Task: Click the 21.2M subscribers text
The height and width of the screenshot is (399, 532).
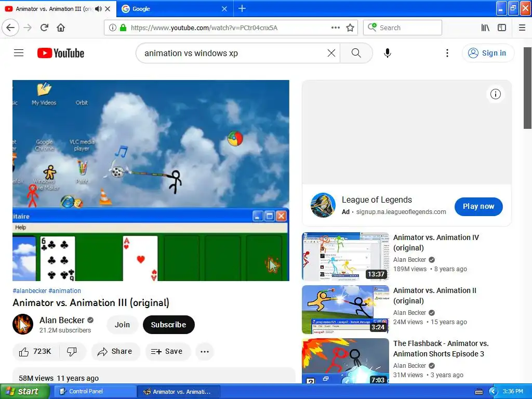Action: [x=65, y=330]
